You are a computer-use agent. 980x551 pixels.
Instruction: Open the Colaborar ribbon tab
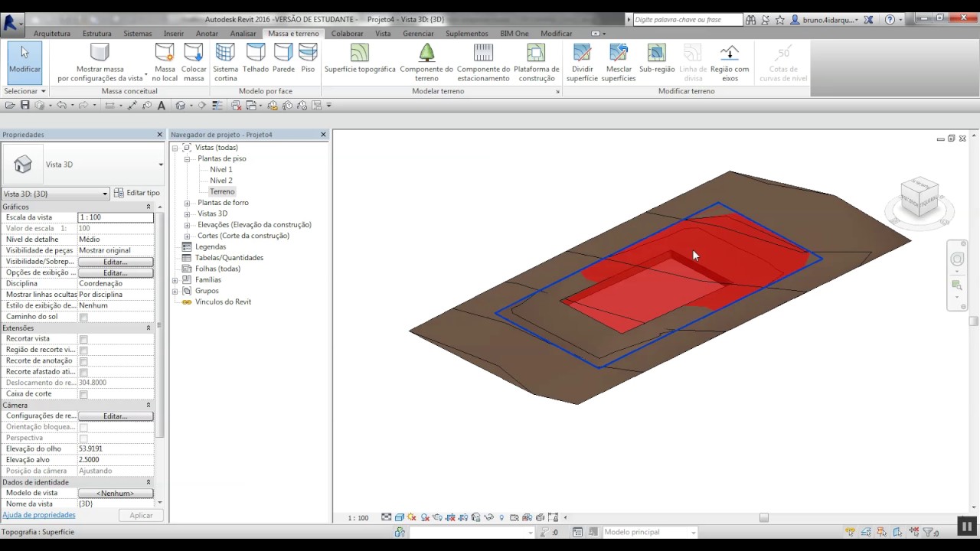(348, 34)
